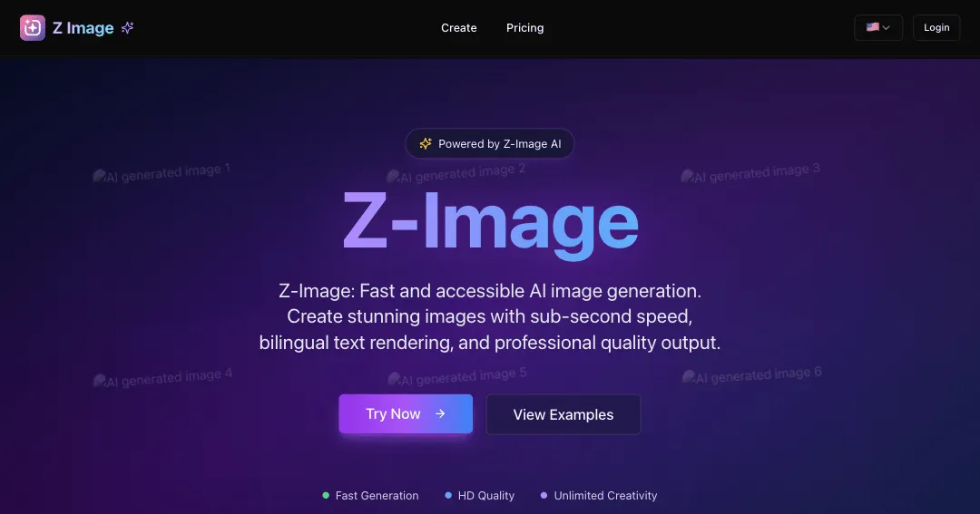The image size is (980, 514).
Task: Click the Z Image brand name link
Action: click(x=83, y=27)
